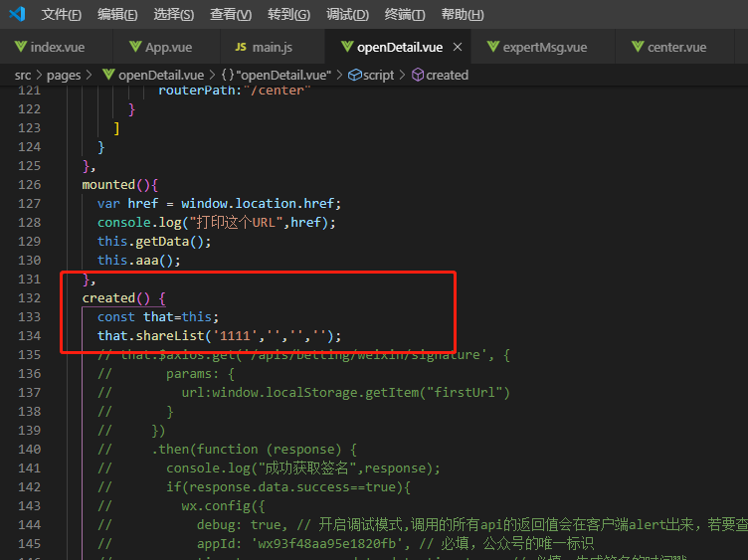
Task: Click the src breadcrumb
Action: tap(23, 76)
